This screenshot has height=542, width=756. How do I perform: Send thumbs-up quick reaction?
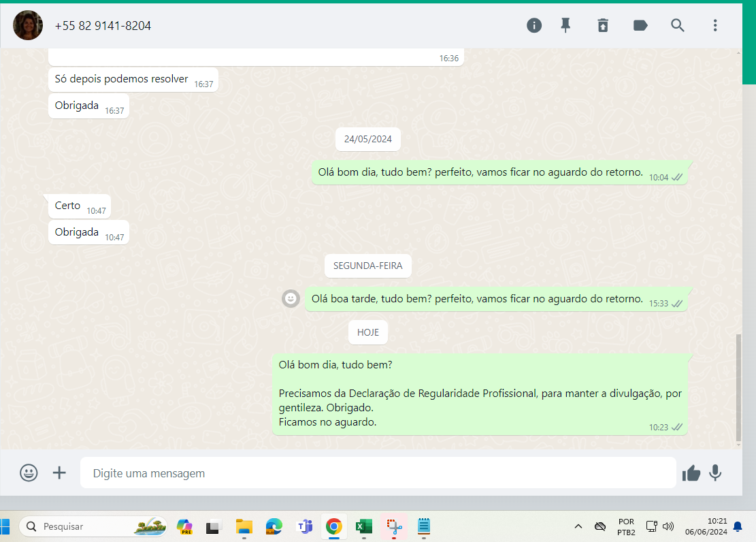691,473
